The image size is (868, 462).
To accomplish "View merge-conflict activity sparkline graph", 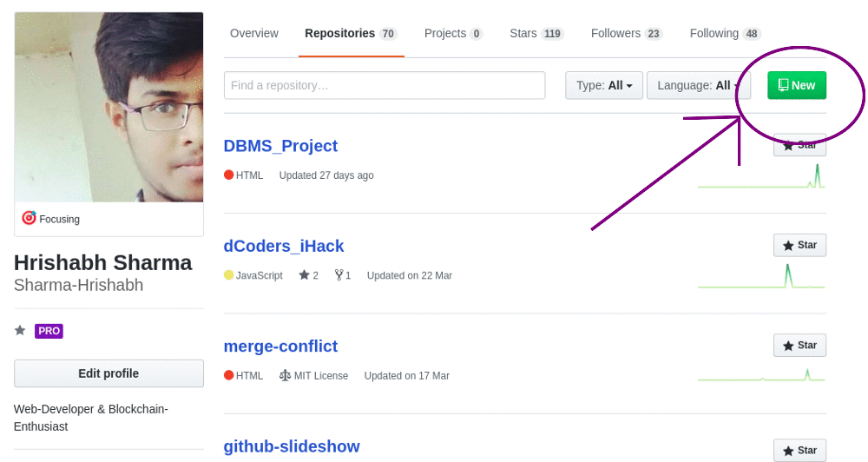I will (x=761, y=374).
